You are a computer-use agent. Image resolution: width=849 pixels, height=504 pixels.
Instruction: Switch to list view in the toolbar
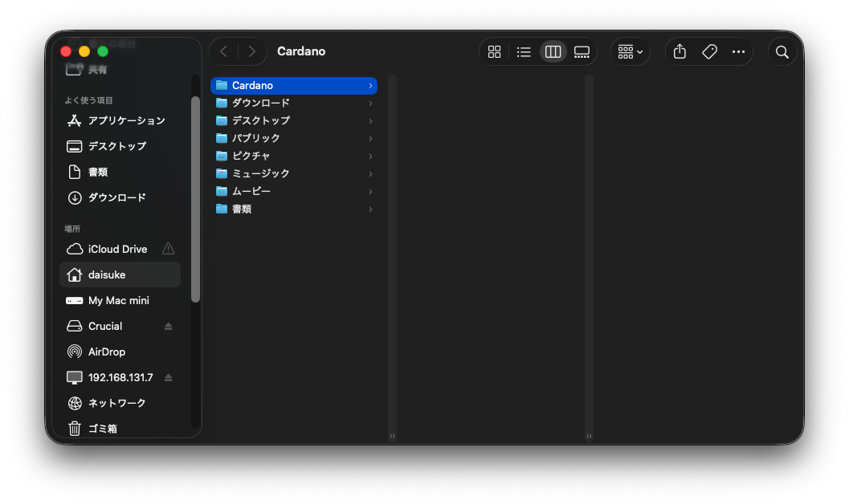pyautogui.click(x=524, y=51)
